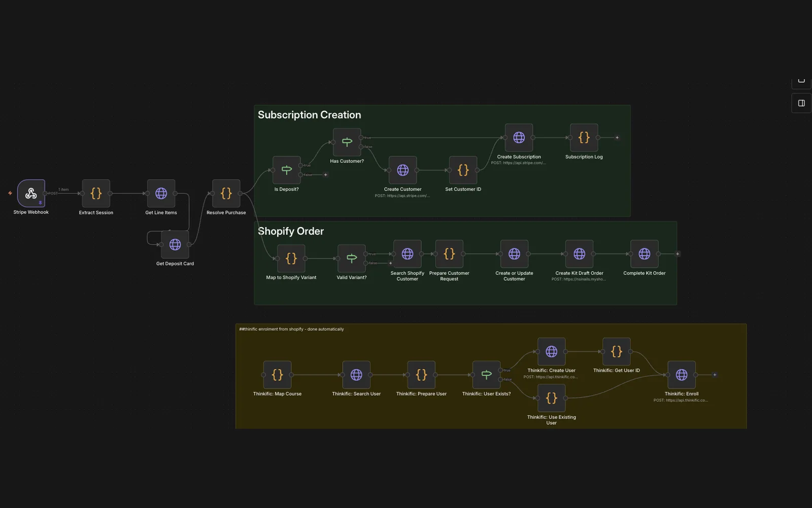Select the Thinkific: Create User node
Image resolution: width=812 pixels, height=508 pixels.
pos(551,352)
